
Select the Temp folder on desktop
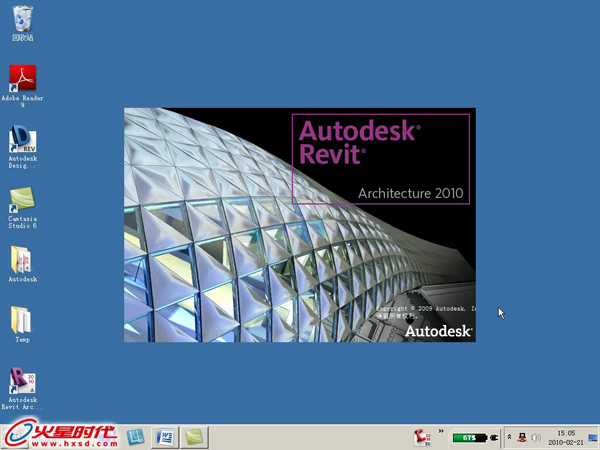click(22, 324)
